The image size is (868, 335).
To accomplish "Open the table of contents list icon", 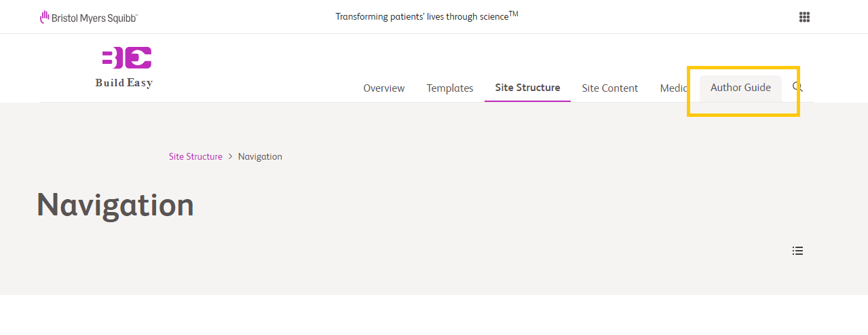I will pyautogui.click(x=797, y=251).
